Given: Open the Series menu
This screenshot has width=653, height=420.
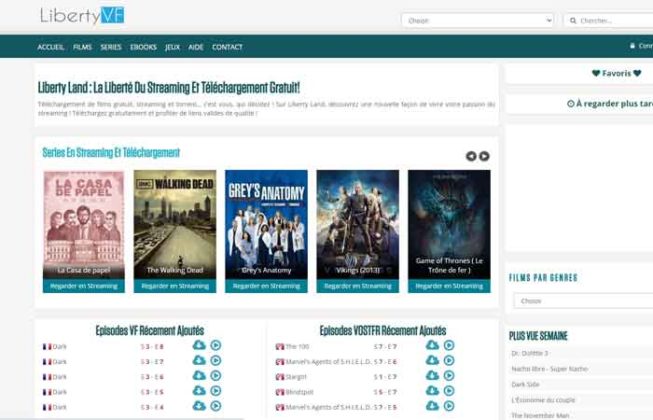Looking at the screenshot, I should tap(111, 47).
